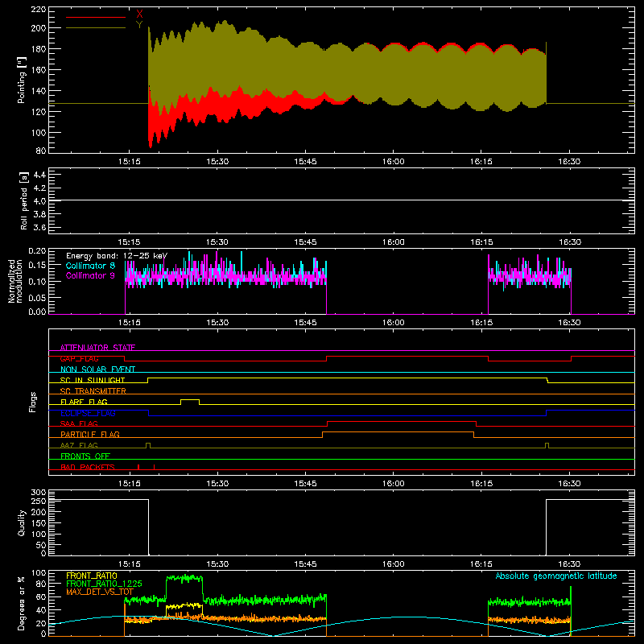Click the BAD_PACKETS label
The height and width of the screenshot is (644, 644).
pyautogui.click(x=88, y=467)
